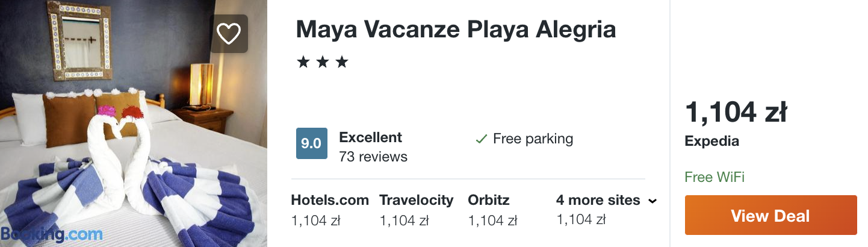Screen dimensions: 868x247
Task: Open the 73 reviews link
Action: point(373,157)
